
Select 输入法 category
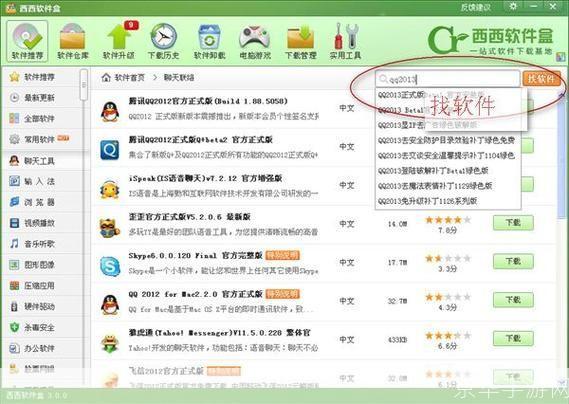[40, 181]
